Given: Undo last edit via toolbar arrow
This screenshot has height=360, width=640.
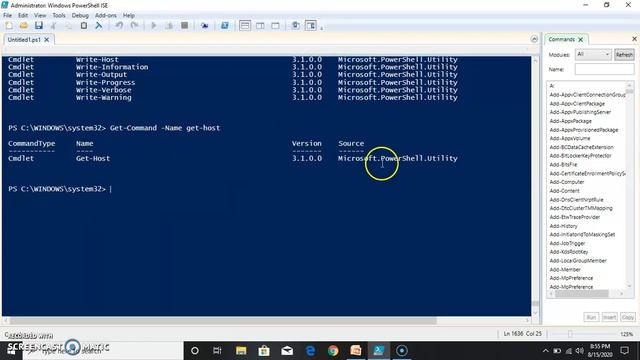Looking at the screenshot, I should click(119, 26).
